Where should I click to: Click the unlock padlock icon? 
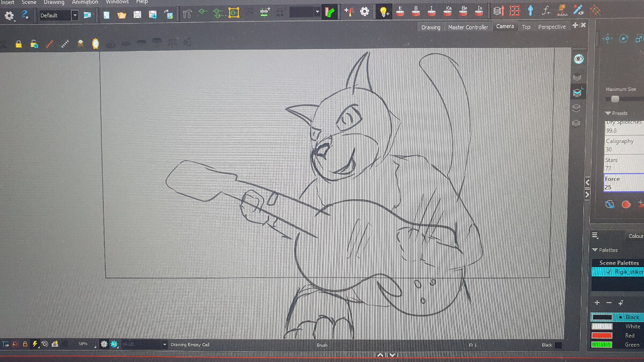point(34,45)
